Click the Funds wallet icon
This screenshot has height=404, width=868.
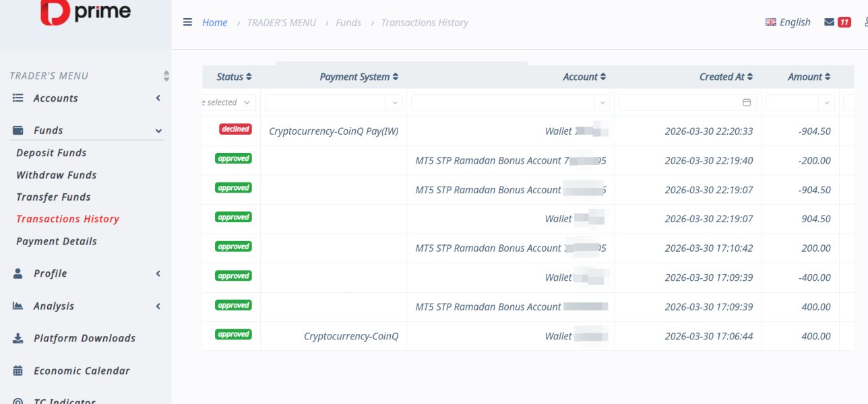[x=18, y=131]
